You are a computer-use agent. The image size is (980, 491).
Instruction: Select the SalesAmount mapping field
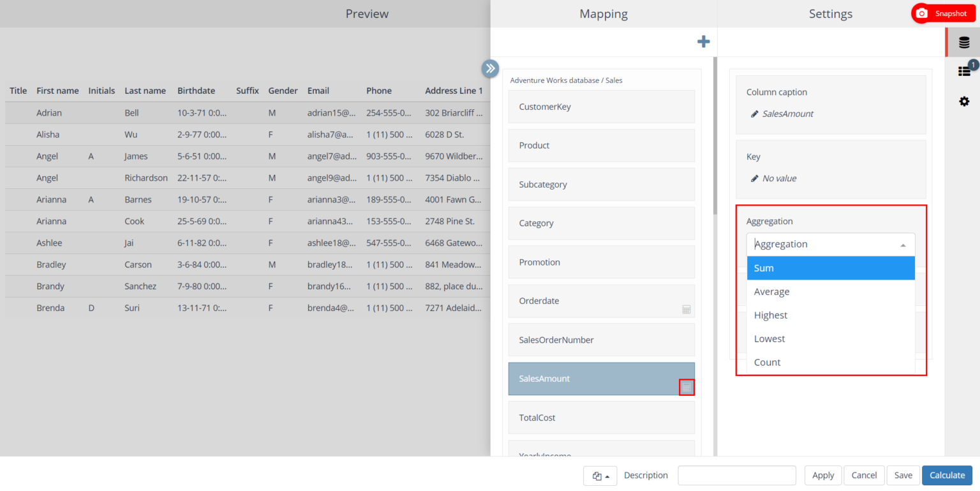tap(601, 379)
